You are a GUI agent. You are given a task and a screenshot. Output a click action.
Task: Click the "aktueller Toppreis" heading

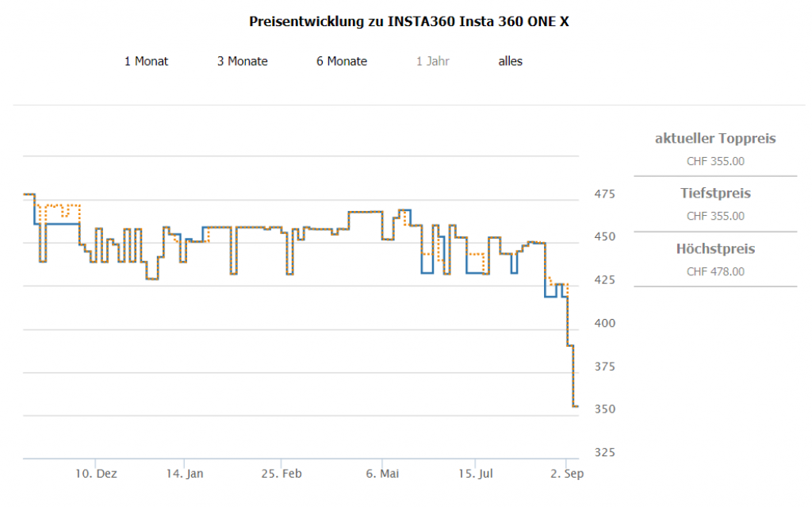point(715,139)
